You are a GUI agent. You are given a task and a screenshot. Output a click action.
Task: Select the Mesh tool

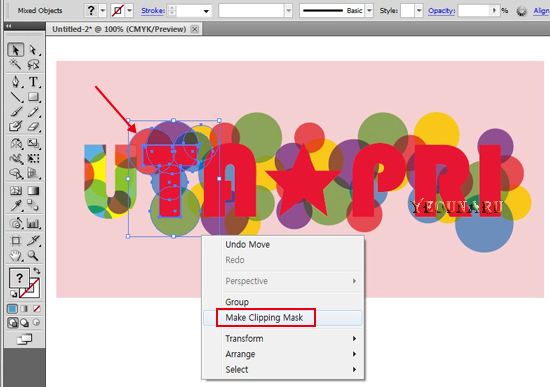pyautogui.click(x=15, y=191)
